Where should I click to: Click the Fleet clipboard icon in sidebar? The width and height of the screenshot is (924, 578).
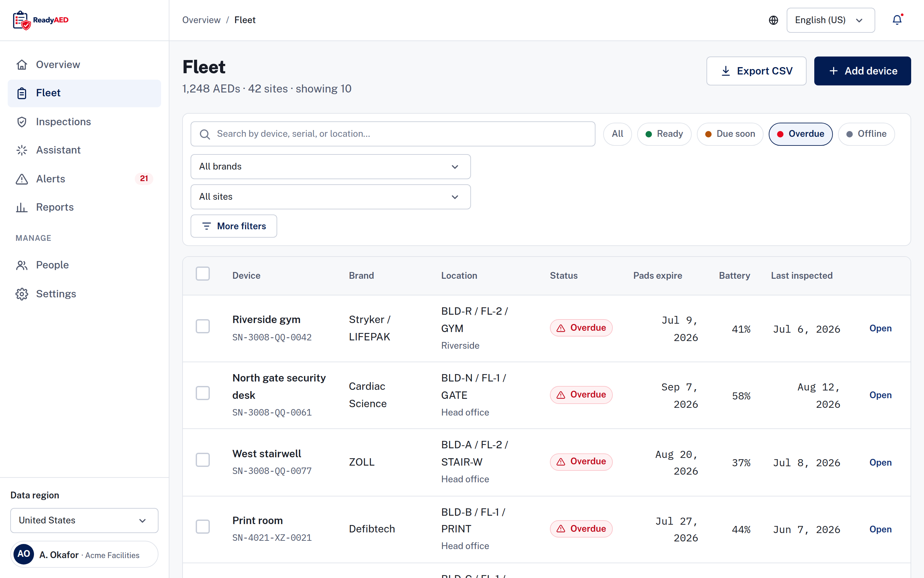pos(22,93)
